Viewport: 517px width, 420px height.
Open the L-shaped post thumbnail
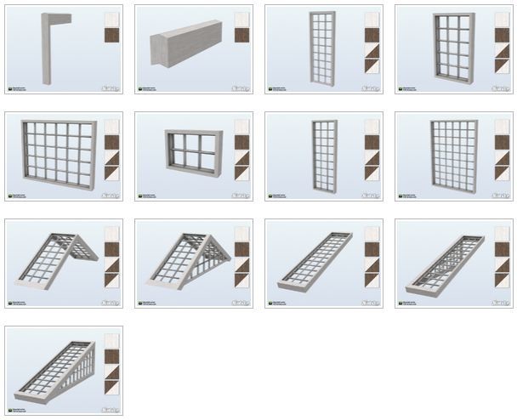pyautogui.click(x=64, y=49)
